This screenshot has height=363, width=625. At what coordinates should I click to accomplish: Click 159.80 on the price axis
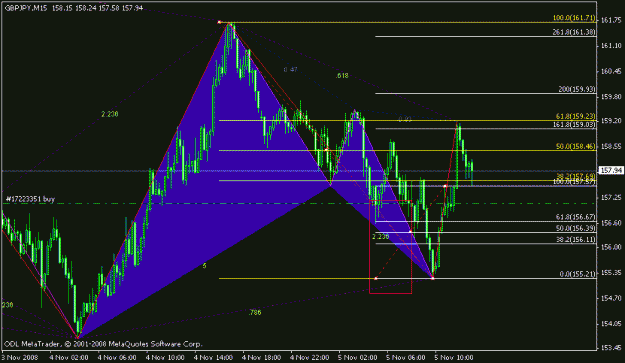coord(611,96)
